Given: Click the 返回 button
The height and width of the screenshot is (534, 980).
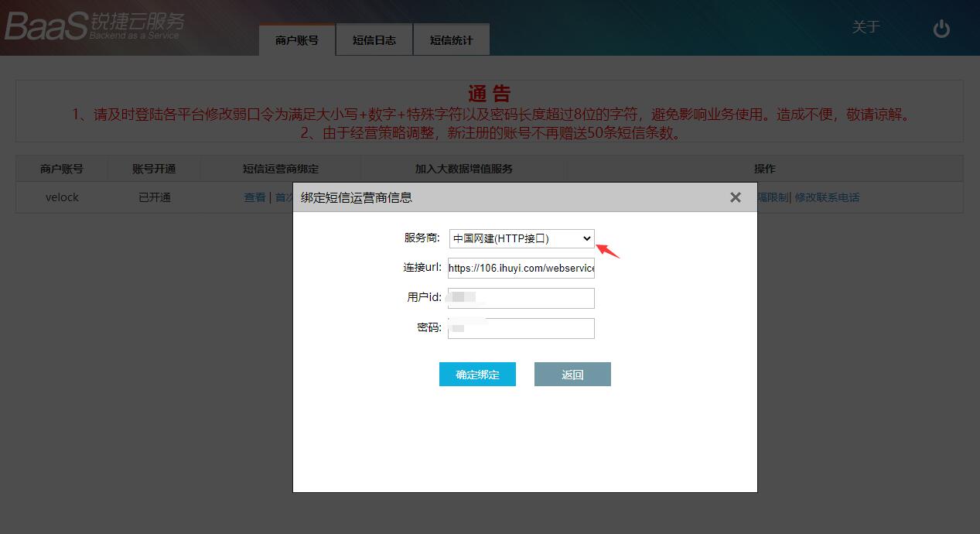Looking at the screenshot, I should click(x=572, y=375).
